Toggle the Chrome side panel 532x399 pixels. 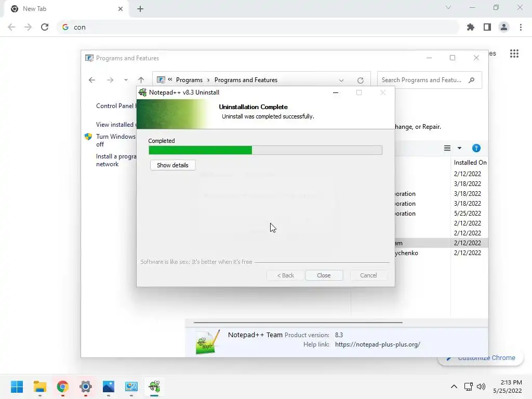pyautogui.click(x=487, y=27)
